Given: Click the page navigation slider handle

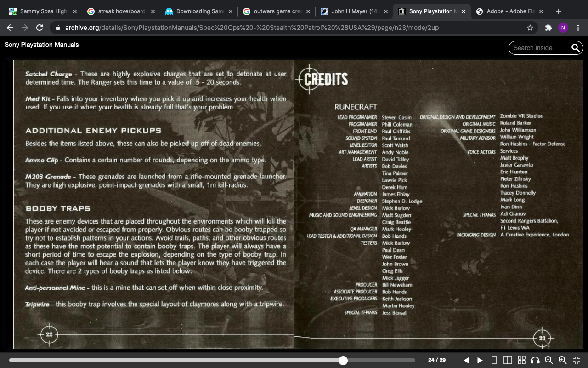Looking at the screenshot, I should pyautogui.click(x=343, y=360).
